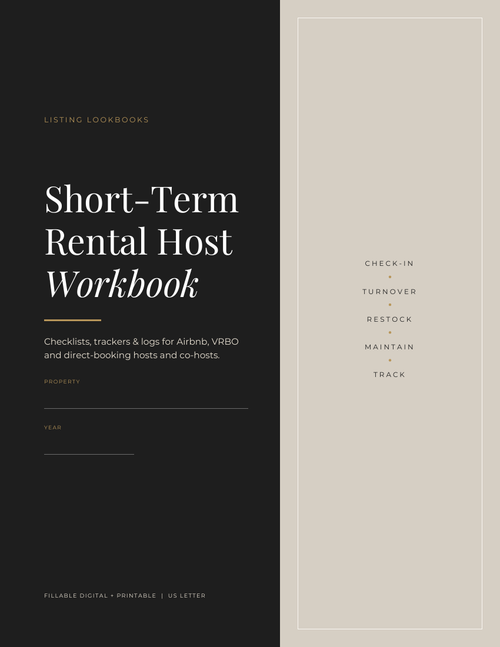Click the 'PRINTABLE' footer text
This screenshot has height=647, width=500.
click(136, 595)
